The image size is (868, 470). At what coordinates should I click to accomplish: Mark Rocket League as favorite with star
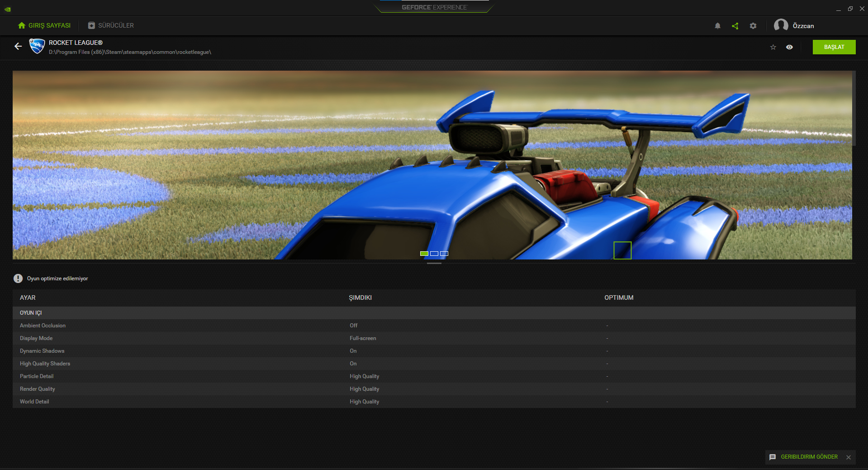point(773,47)
